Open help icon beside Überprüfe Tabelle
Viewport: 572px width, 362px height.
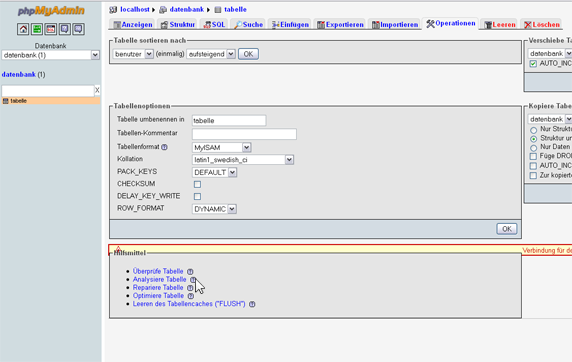[x=190, y=272]
